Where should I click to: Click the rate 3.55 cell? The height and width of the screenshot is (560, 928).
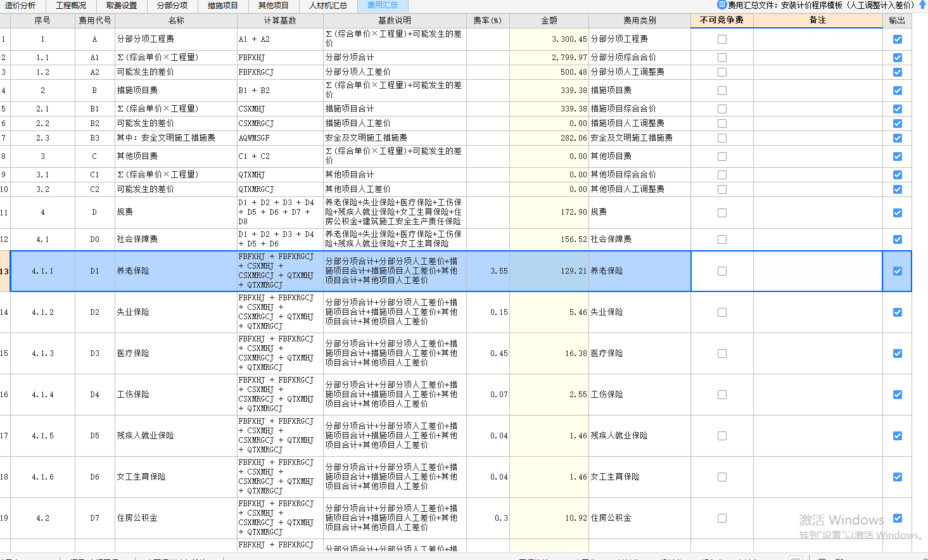pyautogui.click(x=488, y=271)
